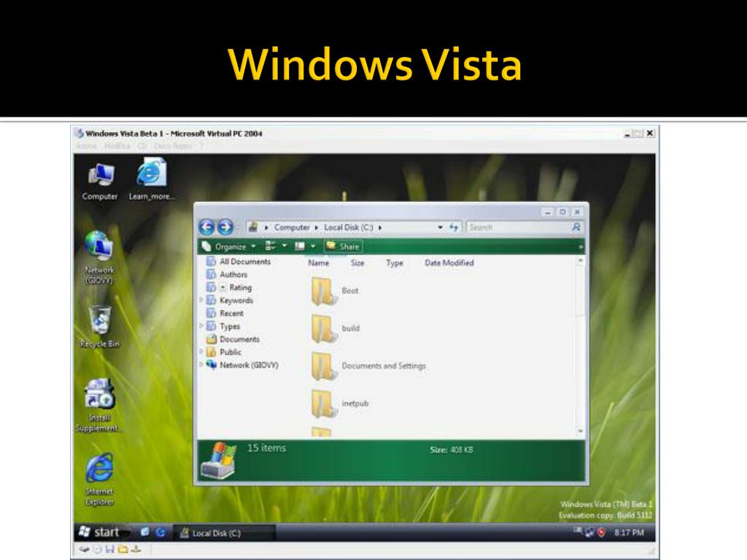Image resolution: width=747 pixels, height=560 pixels.
Task: Click the show desktop icon in Quick Launch
Action: click(x=145, y=532)
